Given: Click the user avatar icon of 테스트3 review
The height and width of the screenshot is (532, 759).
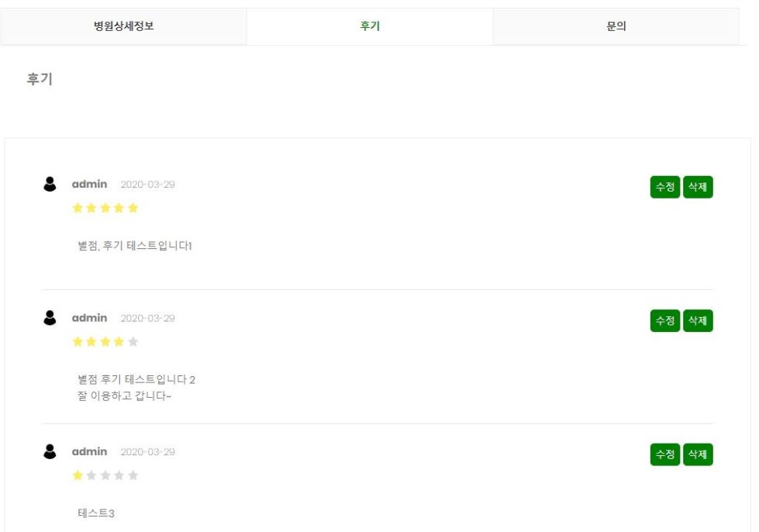Looking at the screenshot, I should pos(50,451).
